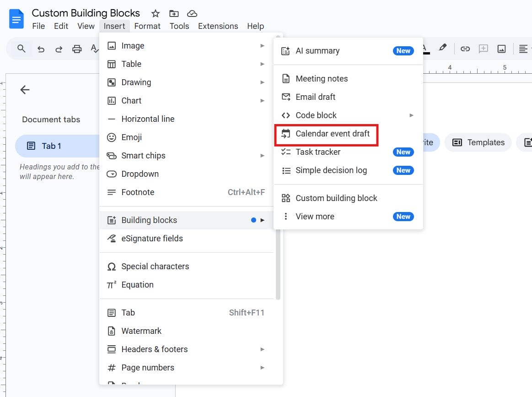Select the highlight color pen
The height and width of the screenshot is (397, 532).
click(442, 48)
